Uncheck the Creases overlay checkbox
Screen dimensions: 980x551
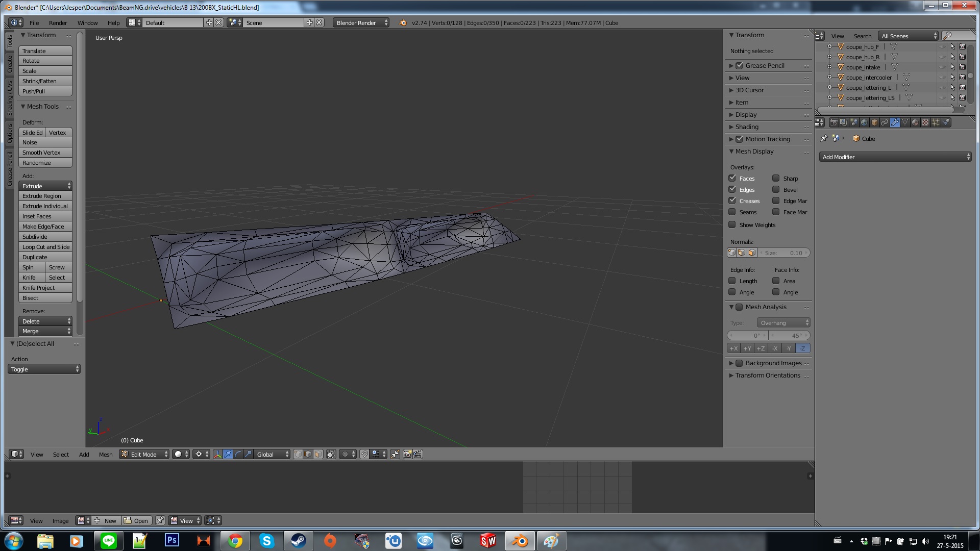point(732,201)
